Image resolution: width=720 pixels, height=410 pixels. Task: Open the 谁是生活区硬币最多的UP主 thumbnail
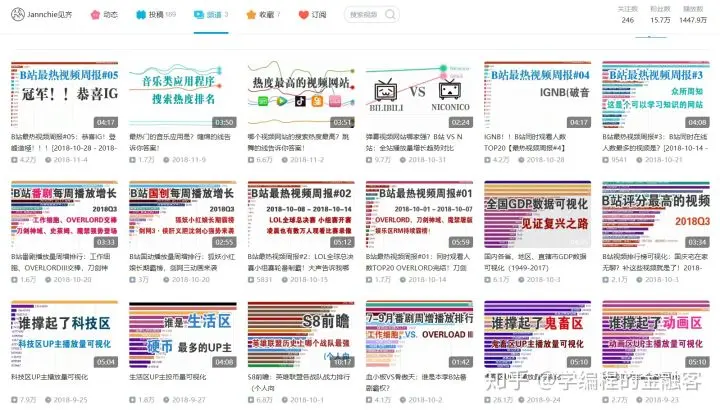pyautogui.click(x=183, y=335)
